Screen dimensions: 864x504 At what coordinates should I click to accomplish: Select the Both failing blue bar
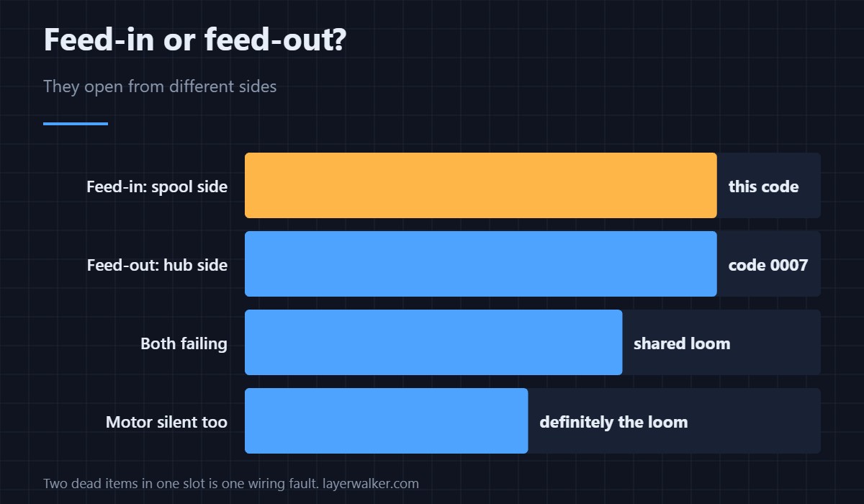[433, 342]
